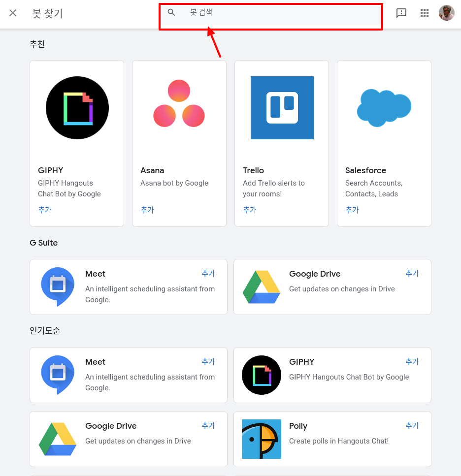Click the Asana three-dot logo
The image size is (461, 476).
coord(179,103)
